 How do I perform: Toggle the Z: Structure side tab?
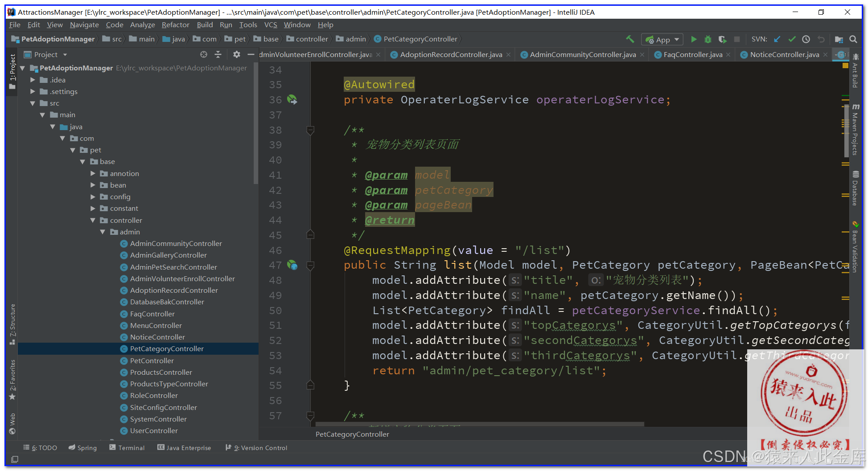click(12, 324)
